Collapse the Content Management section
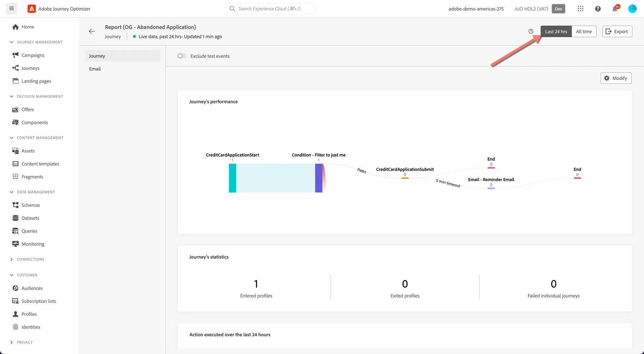644x354 pixels. pyautogui.click(x=11, y=138)
